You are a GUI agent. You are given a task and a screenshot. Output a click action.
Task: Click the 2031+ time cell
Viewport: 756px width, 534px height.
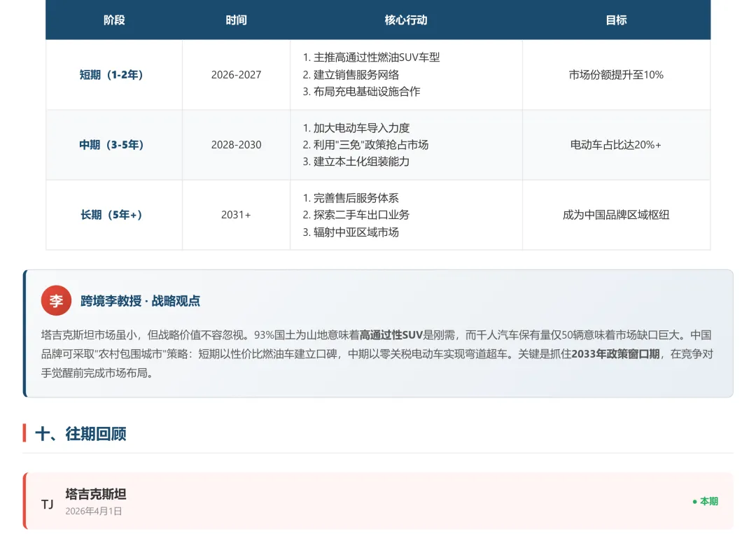(237, 214)
